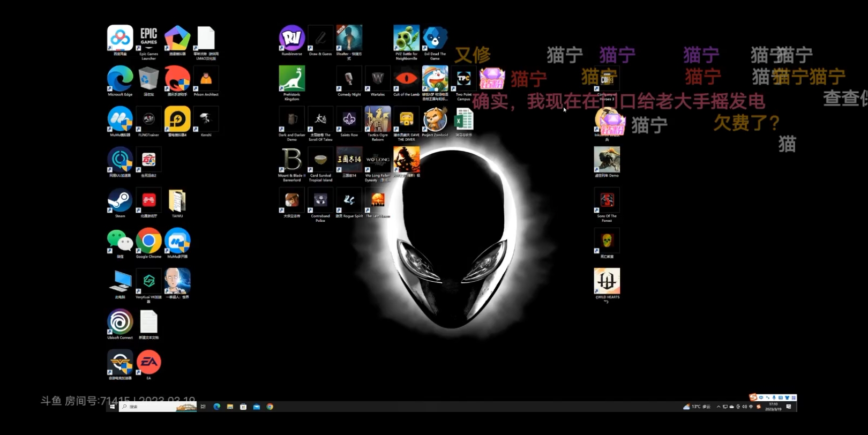Launch the Prison Architect shortcut
868x435 pixels.
(x=206, y=81)
